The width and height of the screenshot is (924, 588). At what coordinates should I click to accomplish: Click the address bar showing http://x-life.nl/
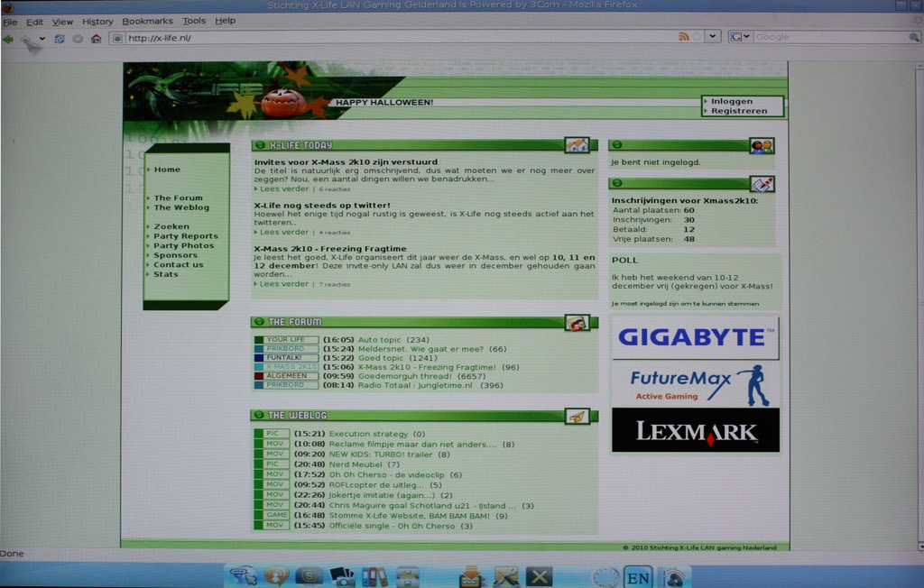[x=401, y=38]
